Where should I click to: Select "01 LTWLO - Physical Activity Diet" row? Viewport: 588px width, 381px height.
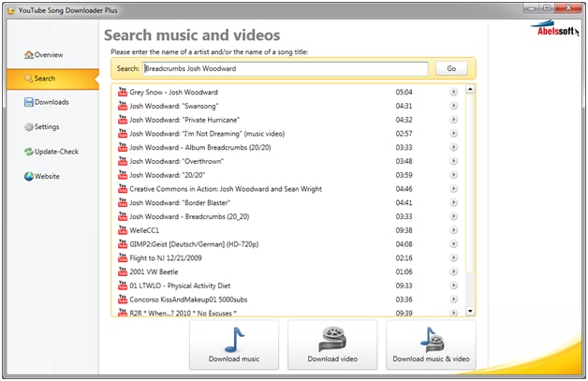tap(288, 286)
